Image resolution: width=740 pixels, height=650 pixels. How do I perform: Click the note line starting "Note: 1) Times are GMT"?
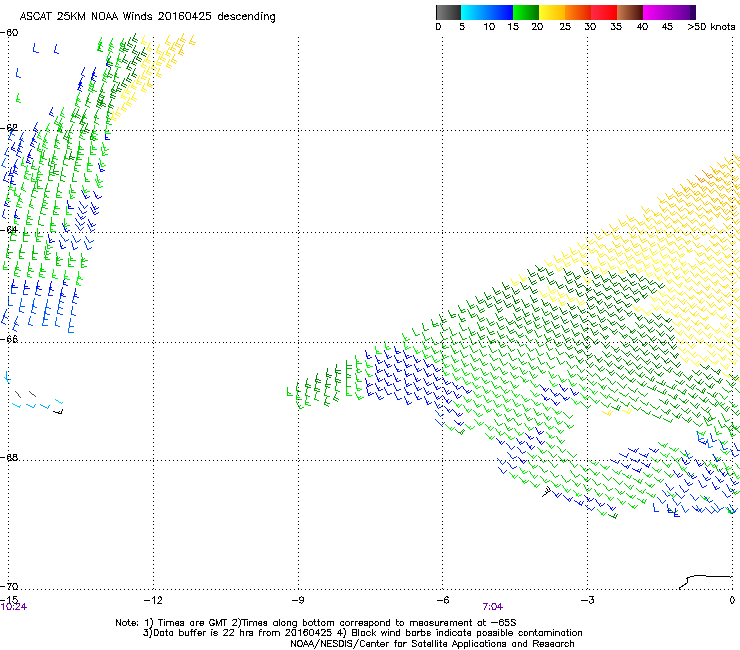316,623
